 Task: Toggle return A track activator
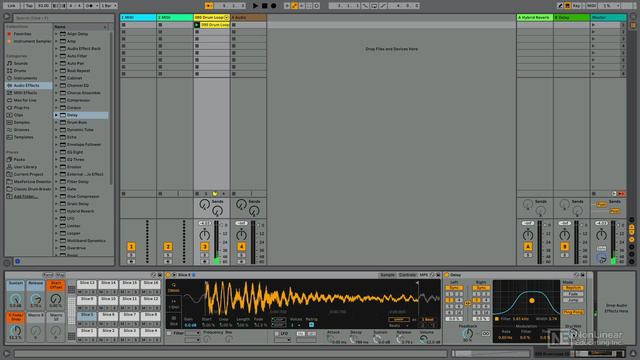click(528, 247)
